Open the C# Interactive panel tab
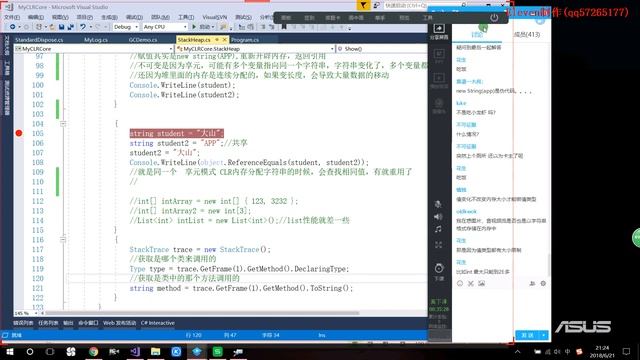640x360 pixels. (x=158, y=323)
